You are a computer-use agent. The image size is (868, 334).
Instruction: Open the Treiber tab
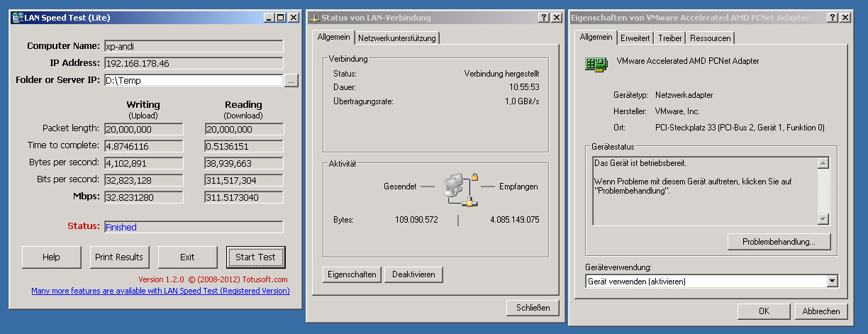[669, 38]
